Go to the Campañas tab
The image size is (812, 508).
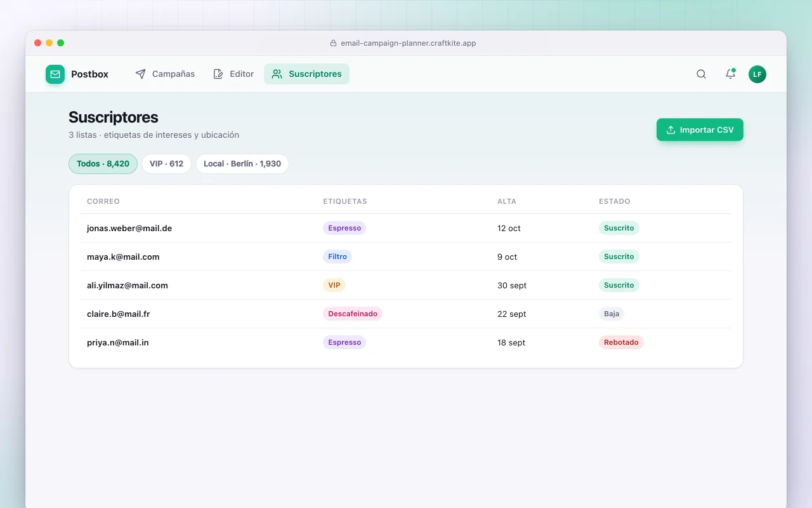pos(165,74)
